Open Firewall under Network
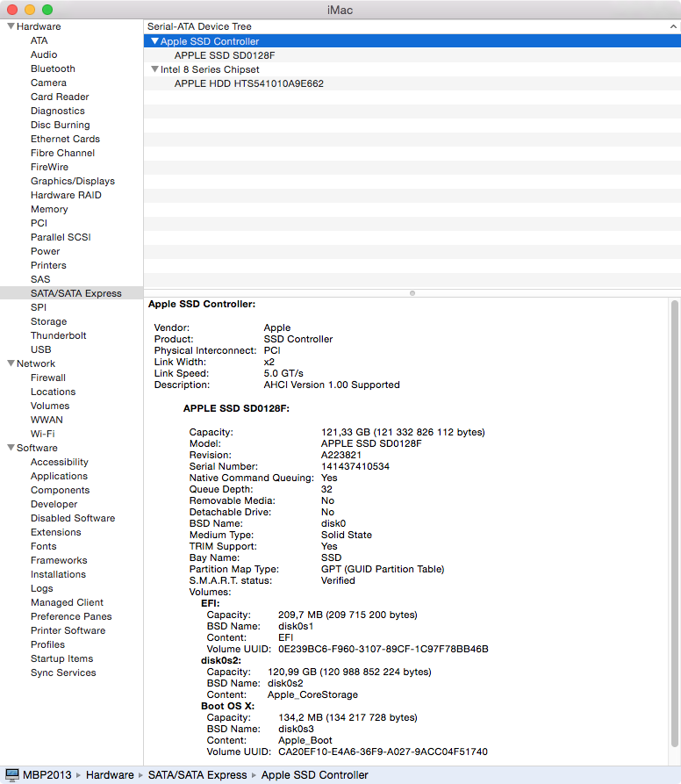This screenshot has height=784, width=681. point(48,377)
